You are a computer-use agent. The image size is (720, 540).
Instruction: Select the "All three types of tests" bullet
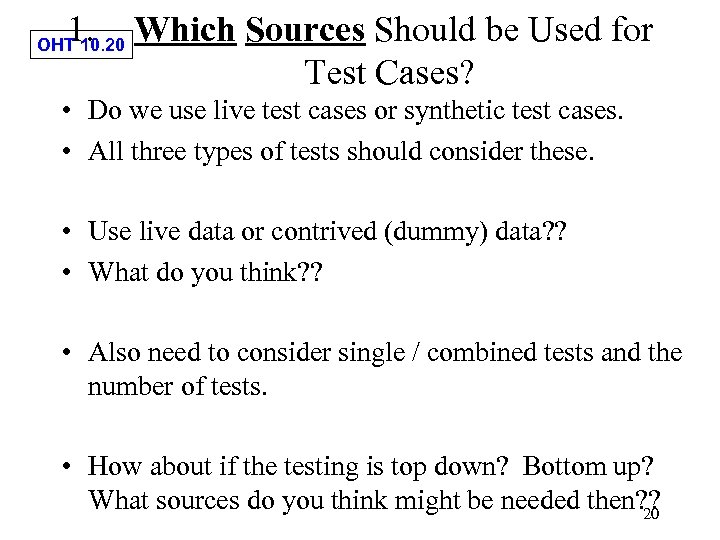click(x=340, y=152)
